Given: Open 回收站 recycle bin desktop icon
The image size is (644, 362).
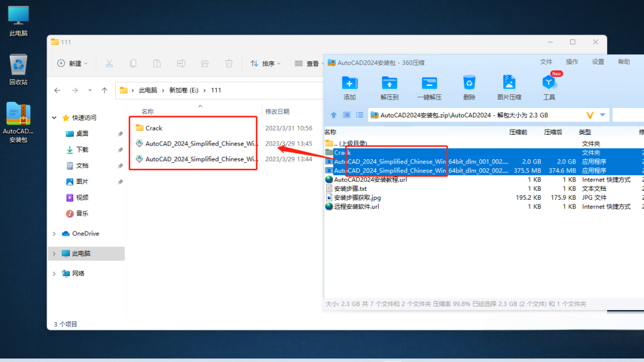Looking at the screenshot, I should coord(18,69).
